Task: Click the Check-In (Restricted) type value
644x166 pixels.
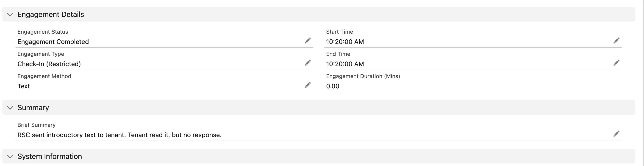Action: pyautogui.click(x=49, y=64)
